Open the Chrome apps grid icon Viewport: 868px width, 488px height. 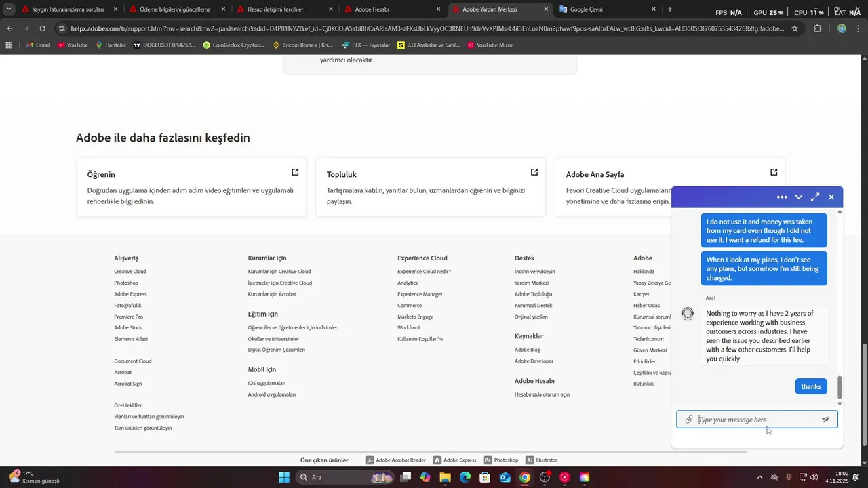tap(9, 45)
